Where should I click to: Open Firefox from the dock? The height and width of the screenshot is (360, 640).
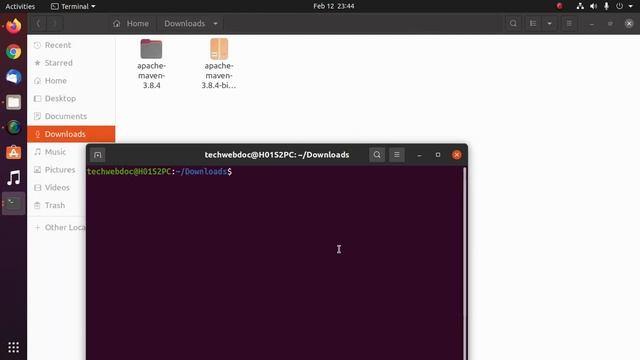[x=13, y=26]
